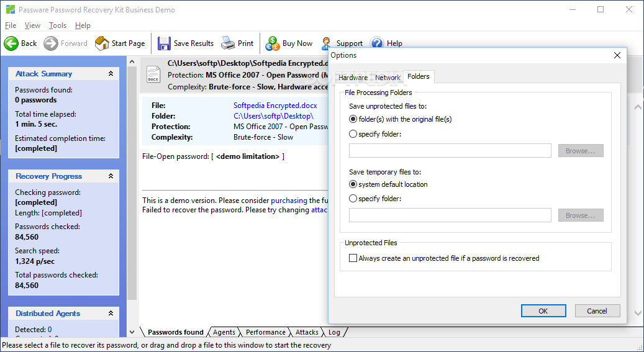Choose specify folder for unprotected files
The image size is (644, 352).
[x=353, y=134]
